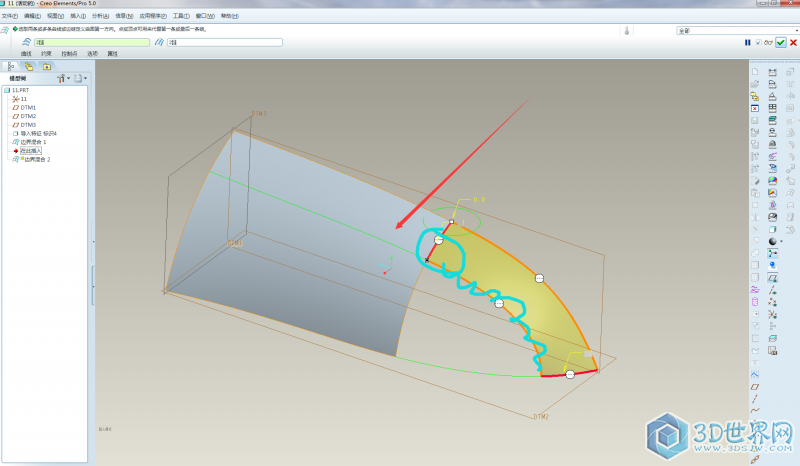This screenshot has width=800, height=466.
Task: Click the thermometer regeneration status icon
Action: tap(627, 31)
